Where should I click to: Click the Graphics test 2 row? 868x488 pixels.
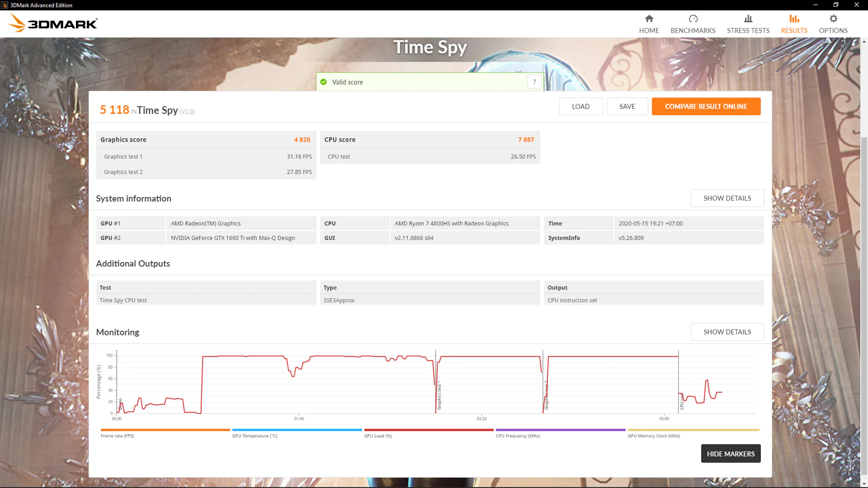point(206,172)
